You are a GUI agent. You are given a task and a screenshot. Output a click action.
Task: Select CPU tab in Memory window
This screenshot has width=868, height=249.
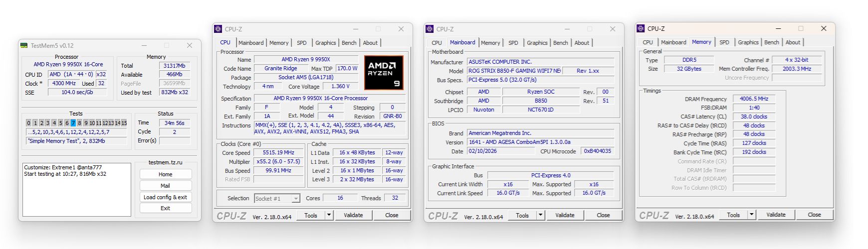[648, 42]
